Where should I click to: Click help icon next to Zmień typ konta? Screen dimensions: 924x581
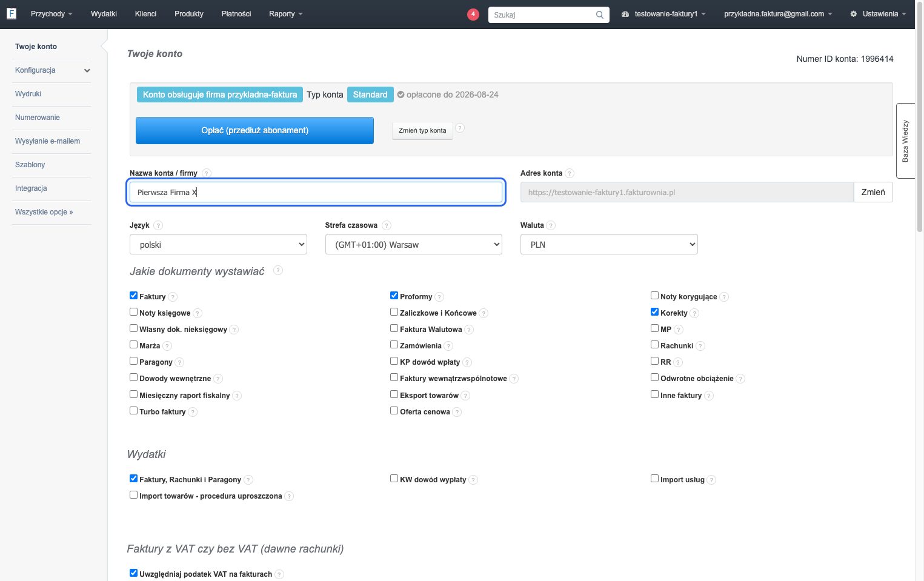460,128
